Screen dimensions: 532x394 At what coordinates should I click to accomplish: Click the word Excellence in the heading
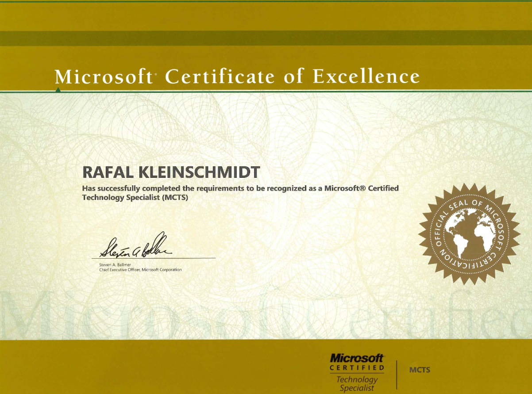pyautogui.click(x=366, y=77)
